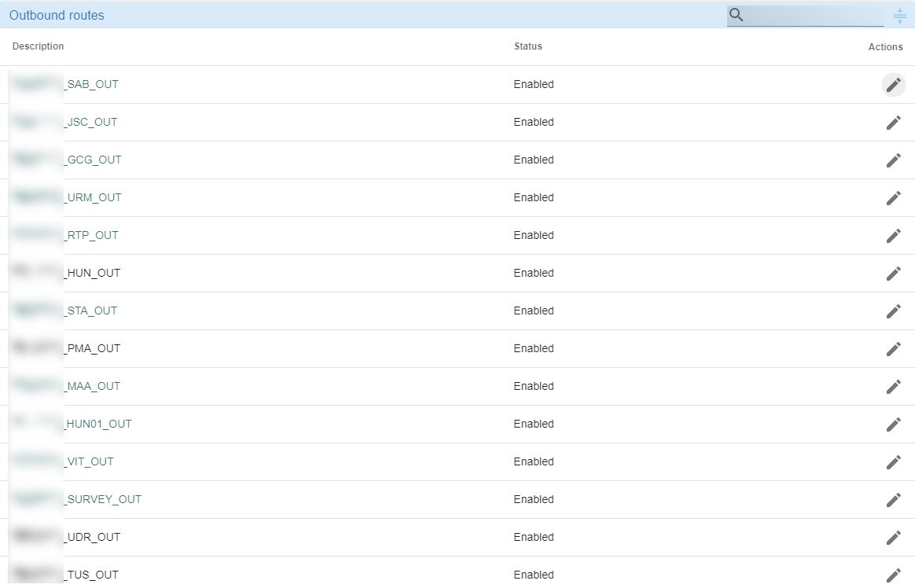
Task: Edit the SURVEY_OUT outbound route
Action: pyautogui.click(x=894, y=499)
